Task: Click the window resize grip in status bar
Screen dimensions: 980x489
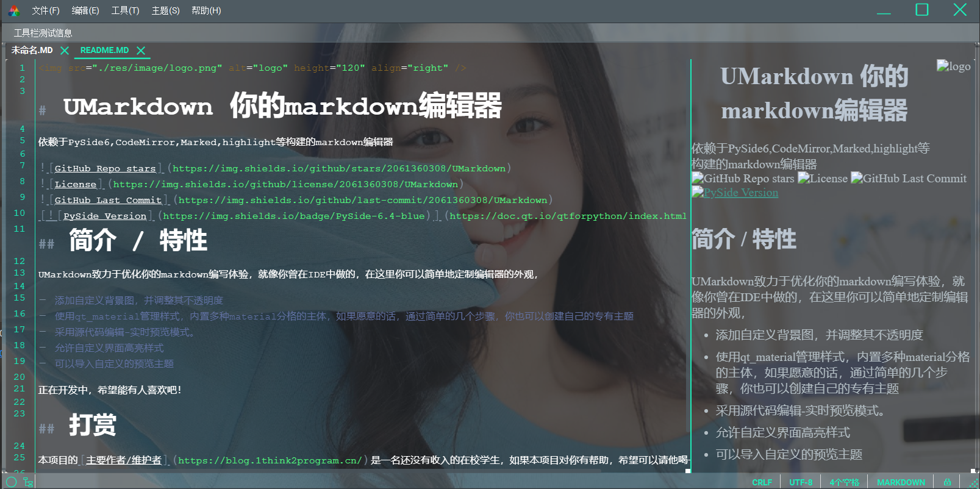Action: [x=973, y=482]
